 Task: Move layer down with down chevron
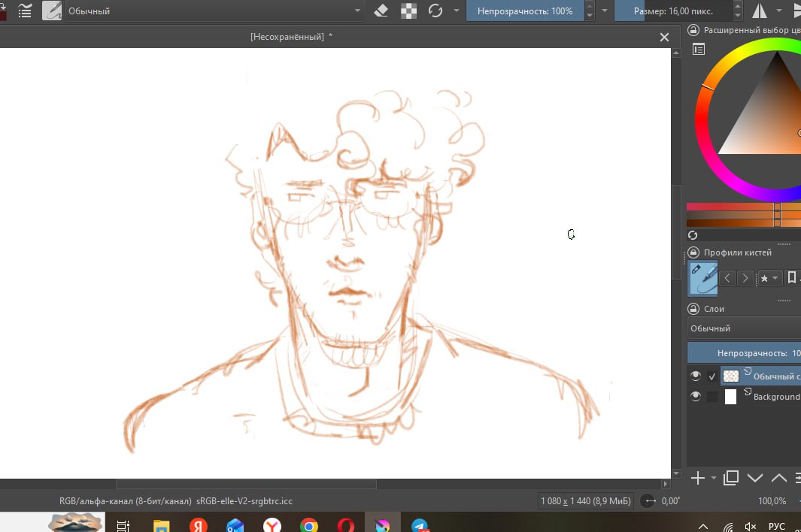(755, 479)
